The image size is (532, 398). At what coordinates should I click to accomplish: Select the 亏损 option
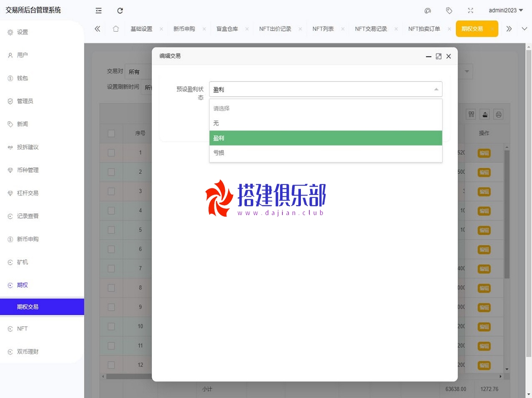[x=326, y=153]
